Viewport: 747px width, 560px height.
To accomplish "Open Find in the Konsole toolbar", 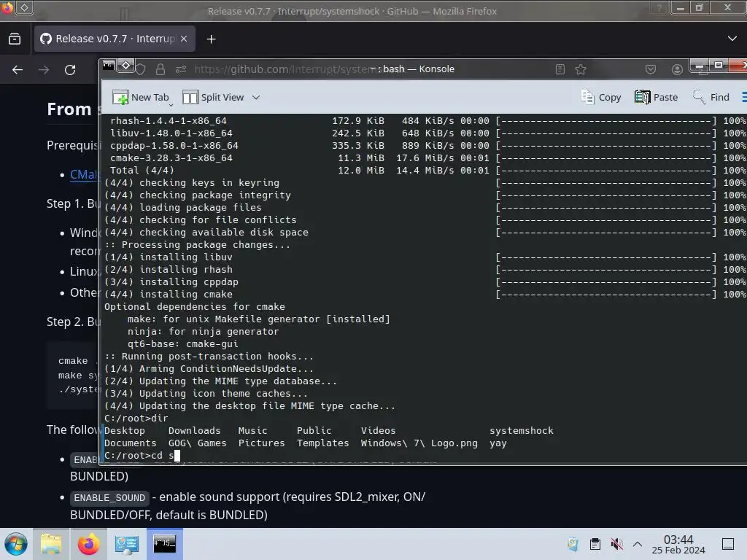I will point(711,97).
